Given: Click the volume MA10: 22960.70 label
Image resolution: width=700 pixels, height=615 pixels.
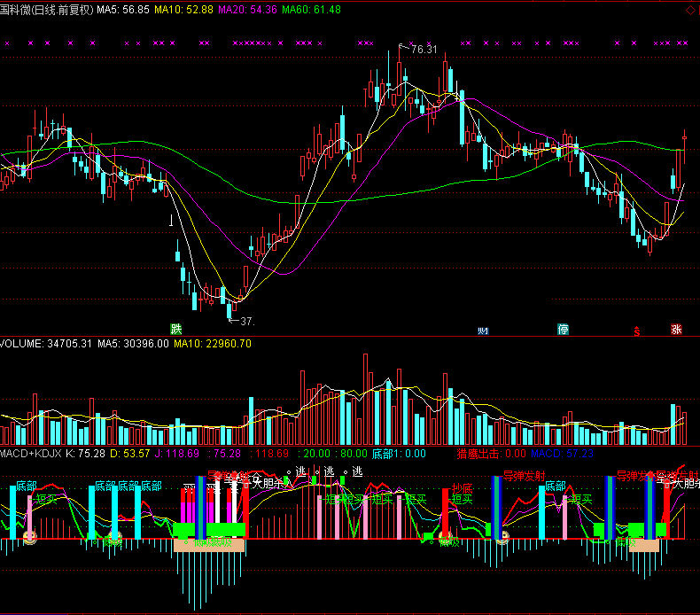Looking at the screenshot, I should coord(213,344).
